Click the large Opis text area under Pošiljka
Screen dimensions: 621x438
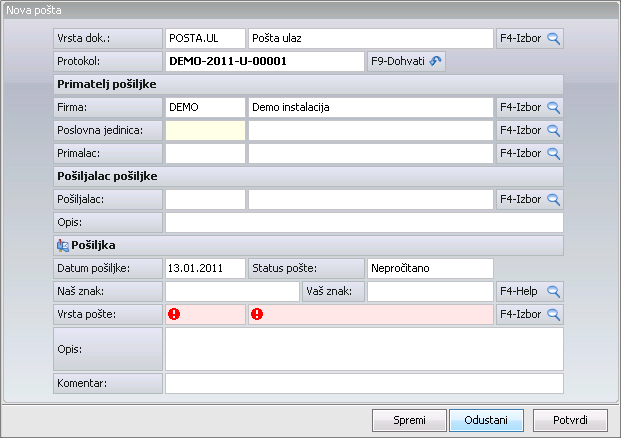(x=364, y=349)
